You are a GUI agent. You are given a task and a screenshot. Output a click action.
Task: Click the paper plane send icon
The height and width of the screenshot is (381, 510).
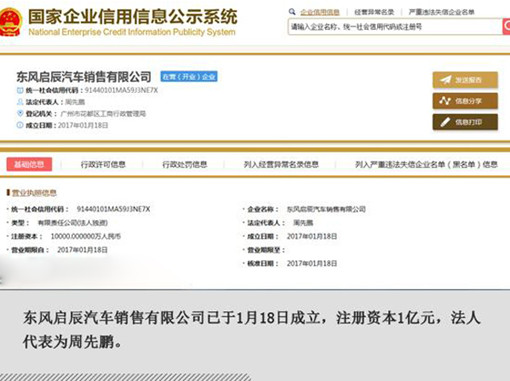click(x=445, y=80)
